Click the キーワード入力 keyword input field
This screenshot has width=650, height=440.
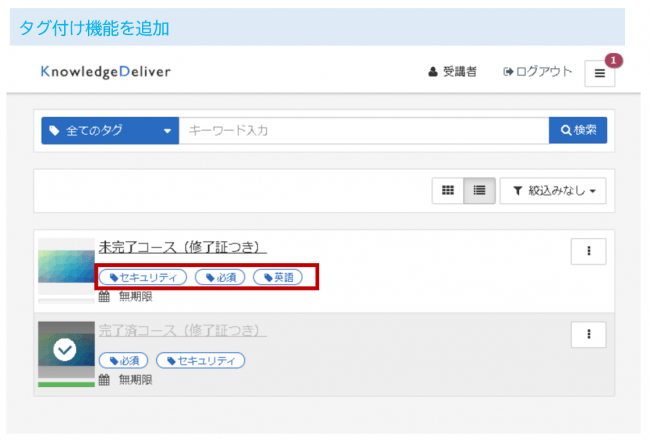(x=363, y=131)
